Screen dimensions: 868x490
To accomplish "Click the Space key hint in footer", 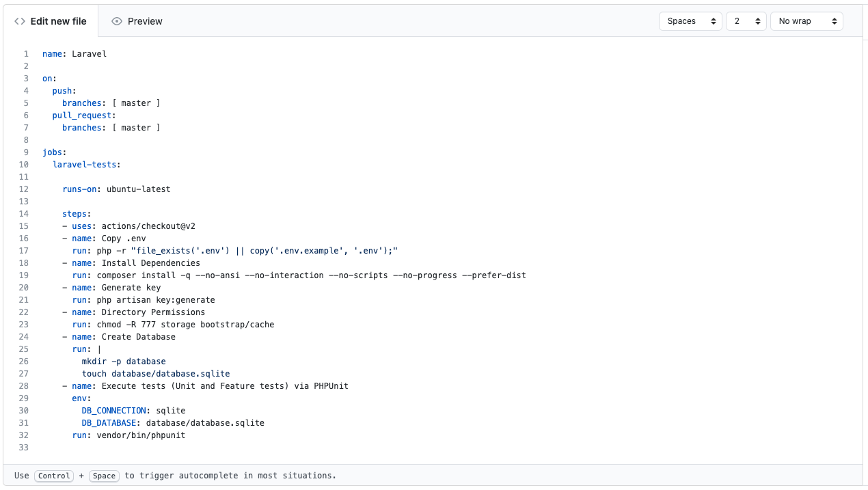I will [104, 476].
